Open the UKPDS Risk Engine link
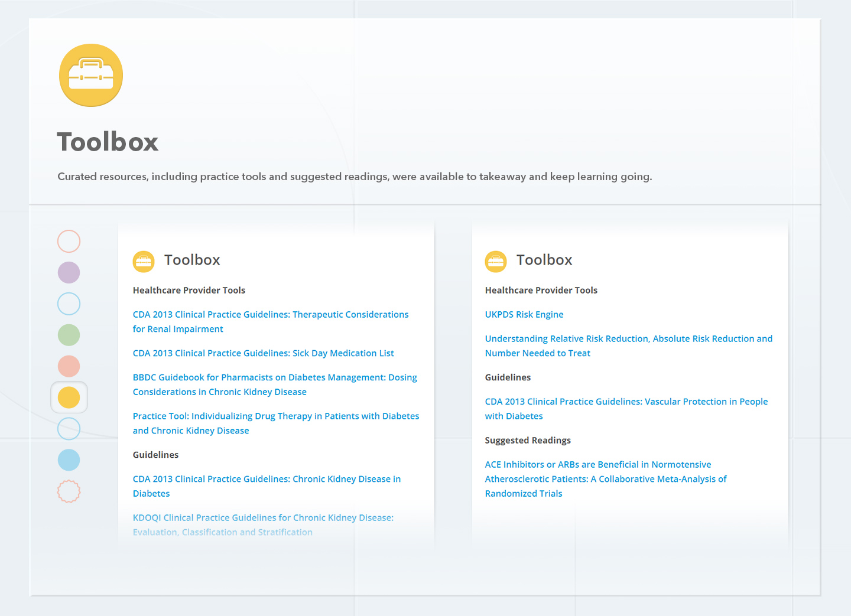Image resolution: width=851 pixels, height=616 pixels. pyautogui.click(x=524, y=315)
